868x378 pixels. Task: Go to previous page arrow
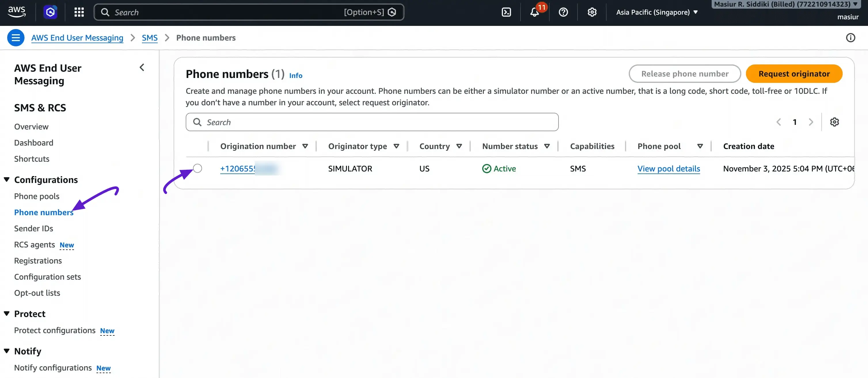pyautogui.click(x=778, y=122)
